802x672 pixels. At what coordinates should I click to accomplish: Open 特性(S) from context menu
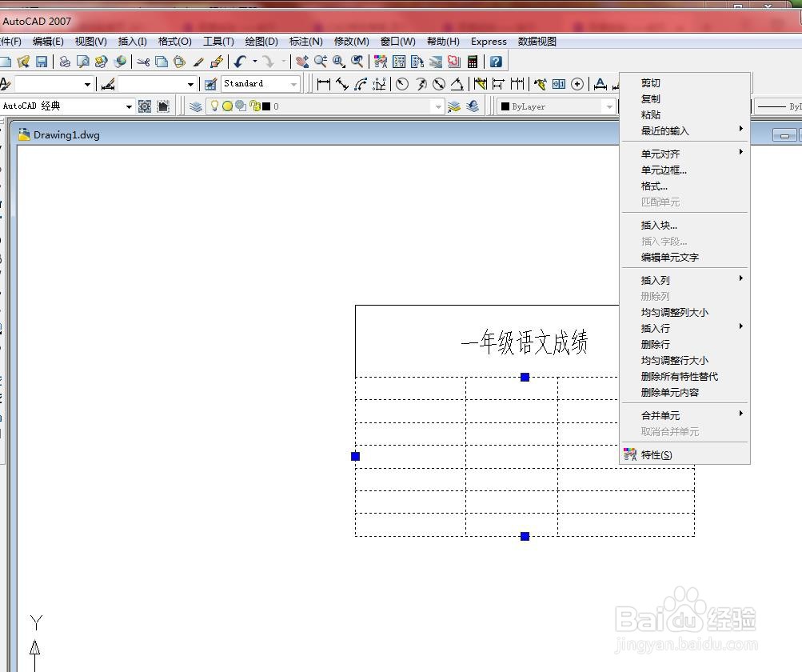click(x=685, y=454)
